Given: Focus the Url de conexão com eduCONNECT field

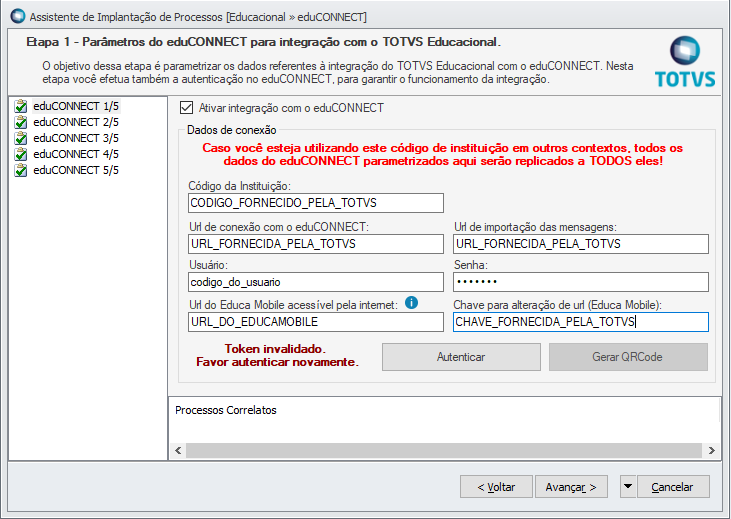Looking at the screenshot, I should tap(316, 244).
